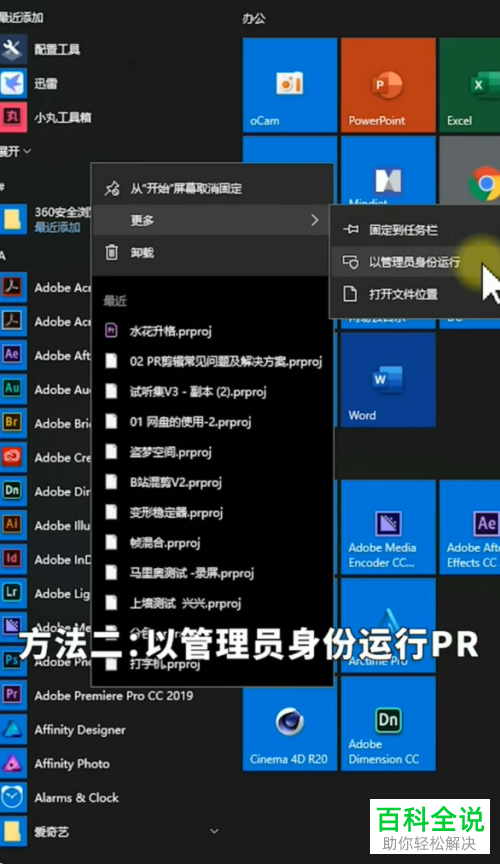Open recent file 帧混合.prproj
500x864 pixels.
(212, 543)
